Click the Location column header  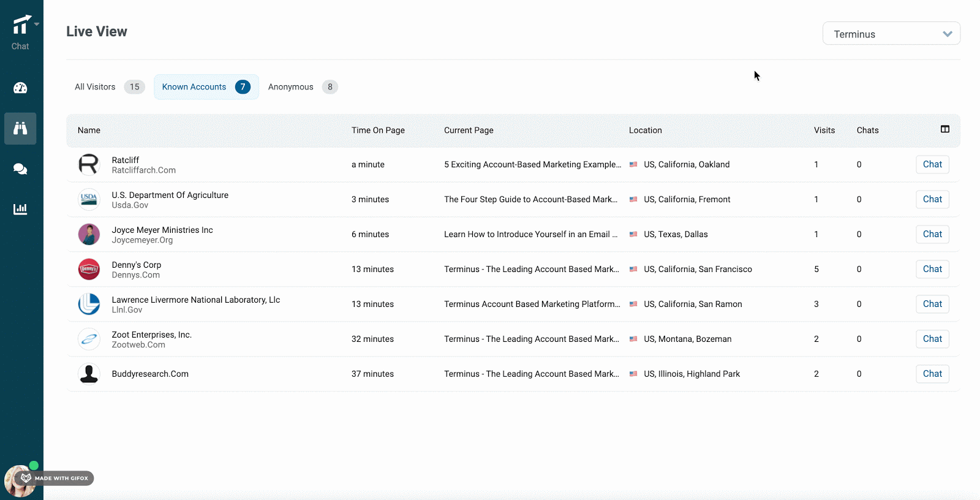[x=645, y=131]
